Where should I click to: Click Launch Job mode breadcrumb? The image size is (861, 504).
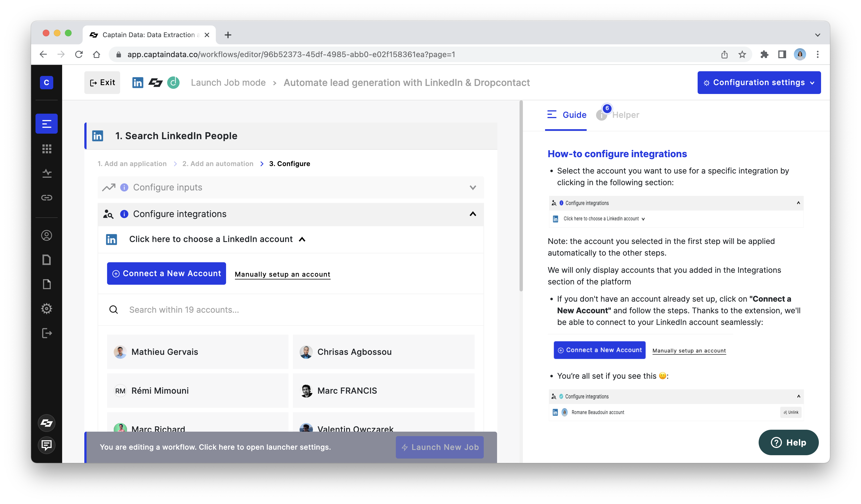tap(228, 83)
